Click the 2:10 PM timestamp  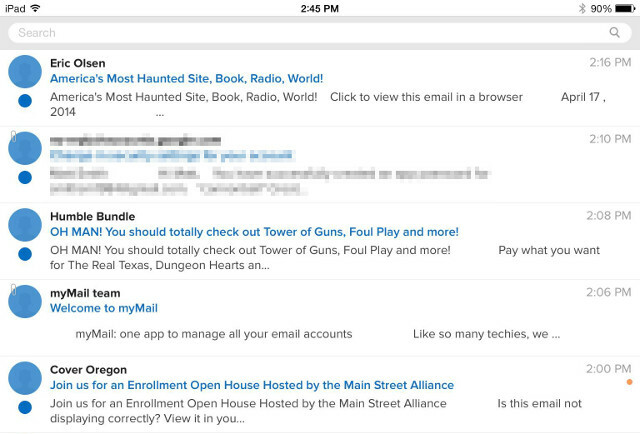[610, 139]
